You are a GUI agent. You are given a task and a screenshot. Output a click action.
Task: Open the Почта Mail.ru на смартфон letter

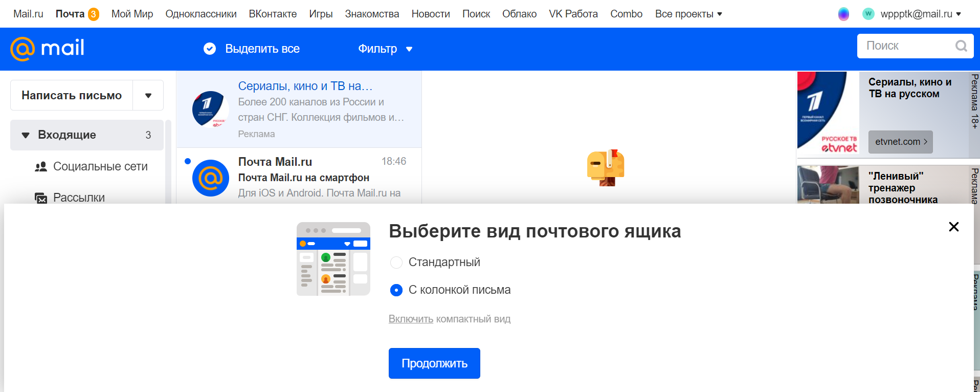(x=299, y=176)
